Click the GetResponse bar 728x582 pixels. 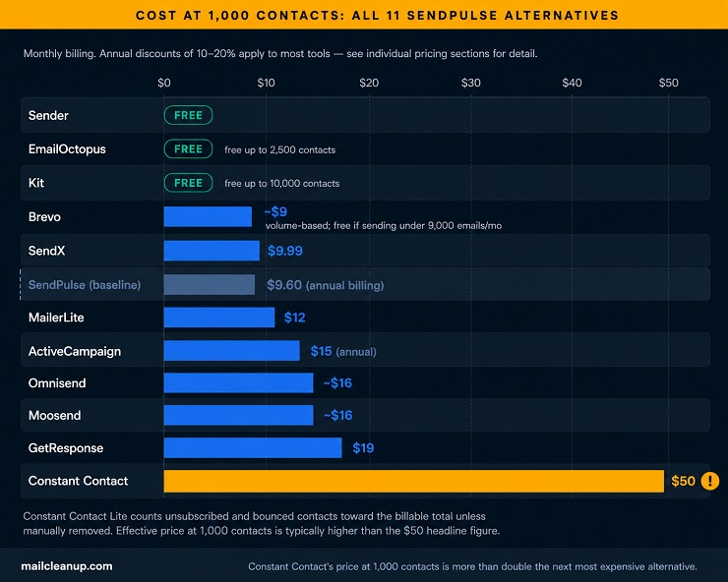(253, 448)
